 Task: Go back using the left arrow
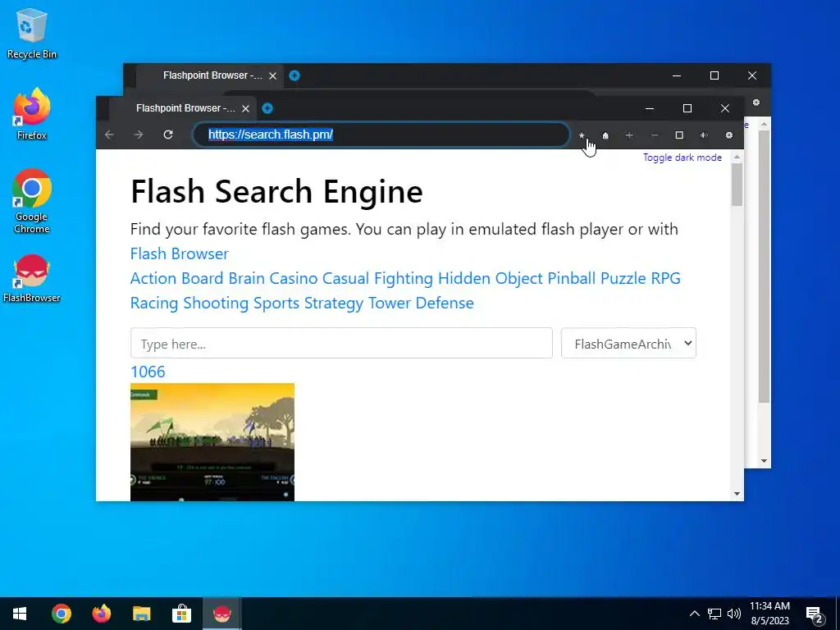point(110,135)
